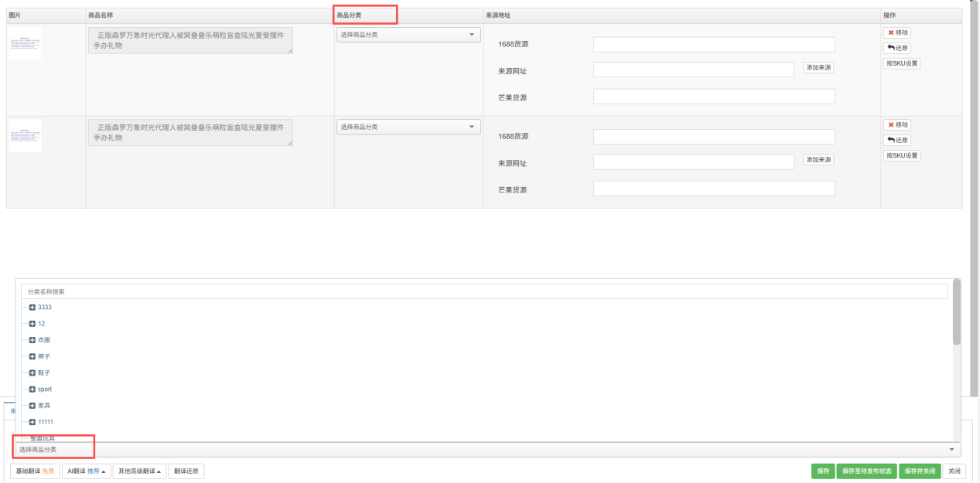Image resolution: width=980 pixels, height=483 pixels.
Task: Click the plus icon beside 裤子
Action: tap(32, 356)
